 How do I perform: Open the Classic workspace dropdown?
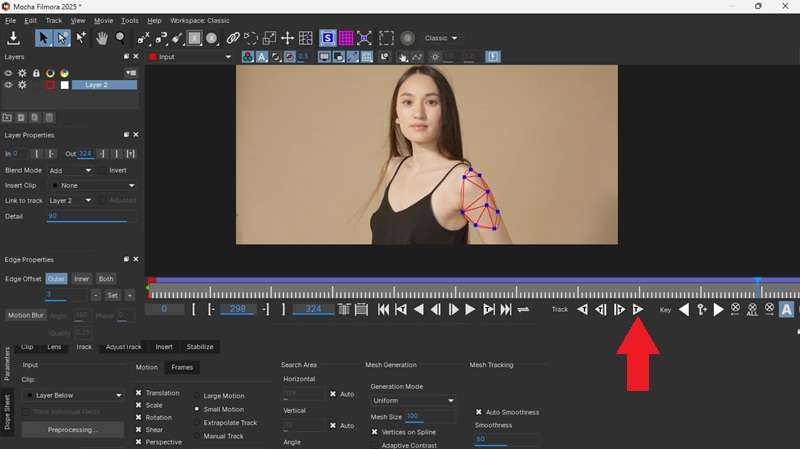[x=440, y=38]
